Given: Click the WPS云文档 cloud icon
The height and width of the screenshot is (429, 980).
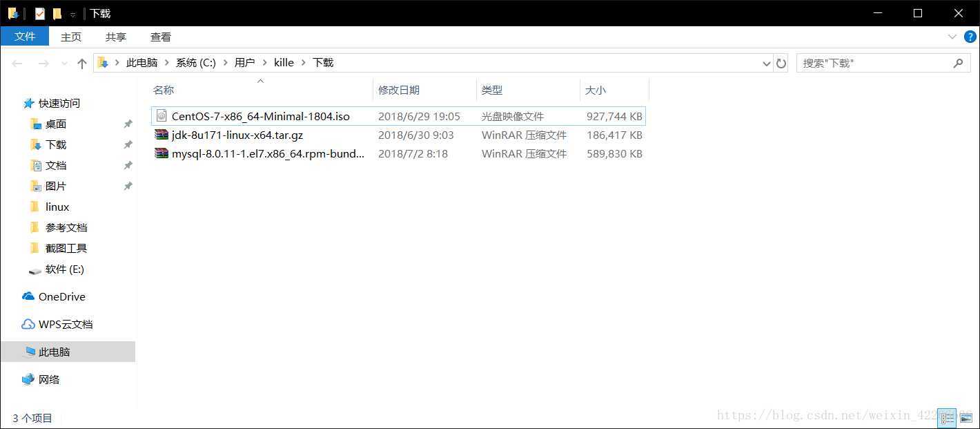Looking at the screenshot, I should (x=28, y=324).
